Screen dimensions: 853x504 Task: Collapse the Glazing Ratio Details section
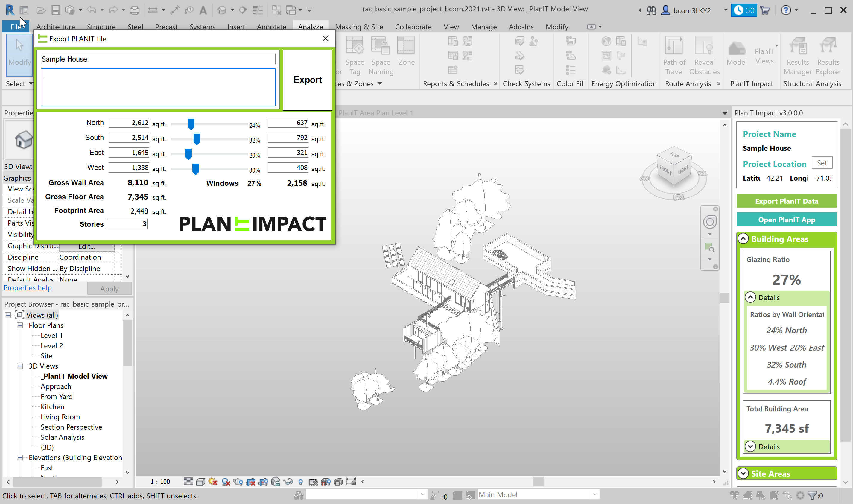click(x=750, y=298)
